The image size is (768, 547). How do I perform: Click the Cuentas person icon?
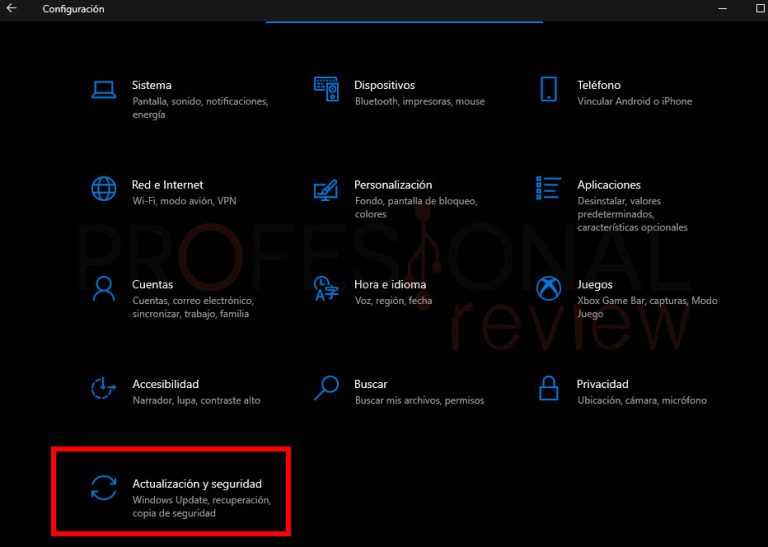(103, 288)
